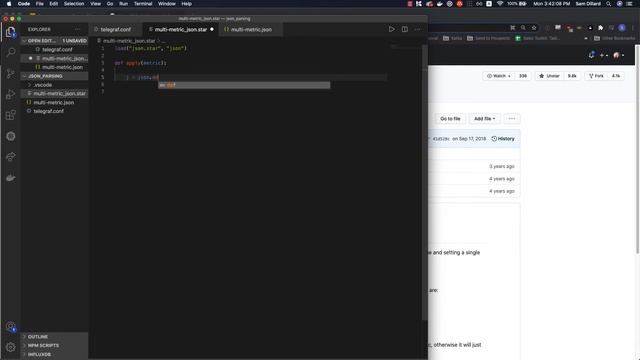The image size is (640, 360).
Task: Open browser three-dot menu
Action: point(633,28)
